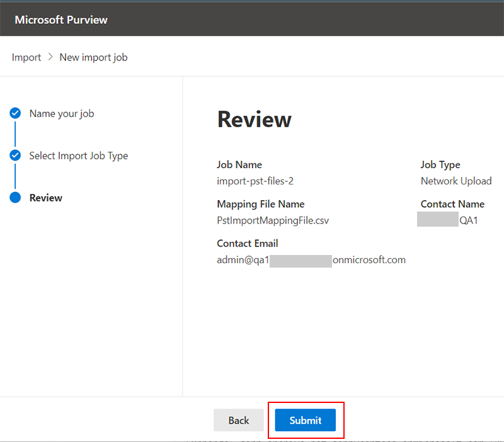Submit the new import job
Image resolution: width=504 pixels, height=442 pixels.
tap(305, 420)
